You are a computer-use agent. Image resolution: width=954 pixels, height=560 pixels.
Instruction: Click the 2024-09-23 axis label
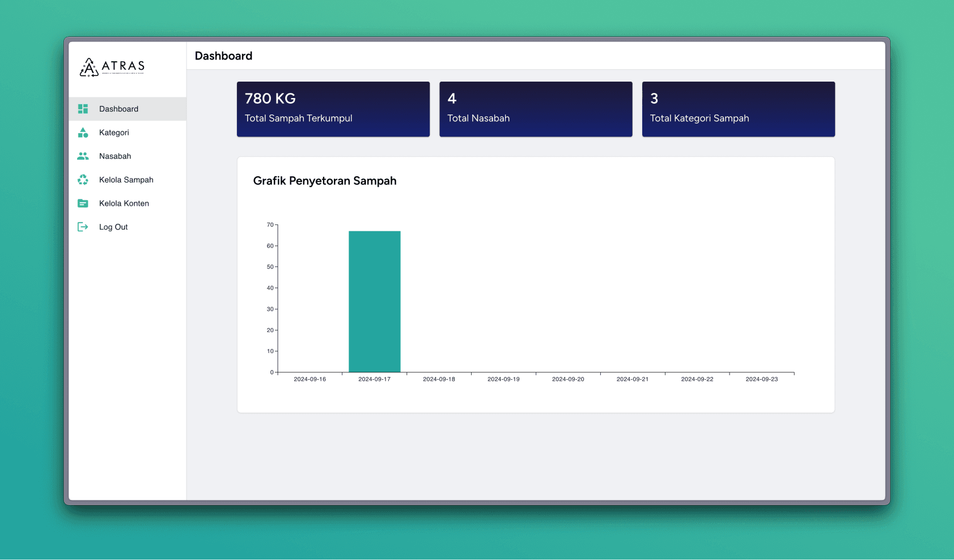click(761, 379)
